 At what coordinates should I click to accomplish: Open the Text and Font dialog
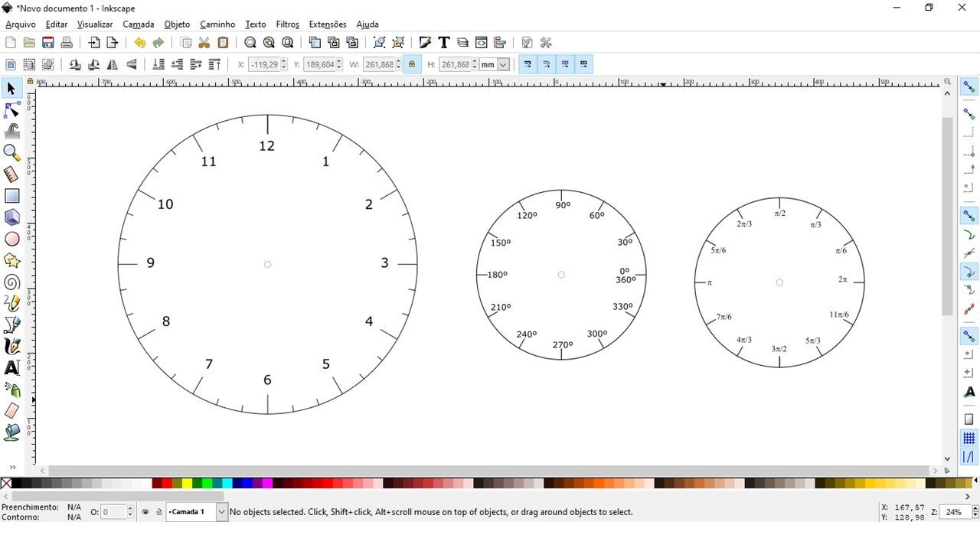click(x=443, y=43)
